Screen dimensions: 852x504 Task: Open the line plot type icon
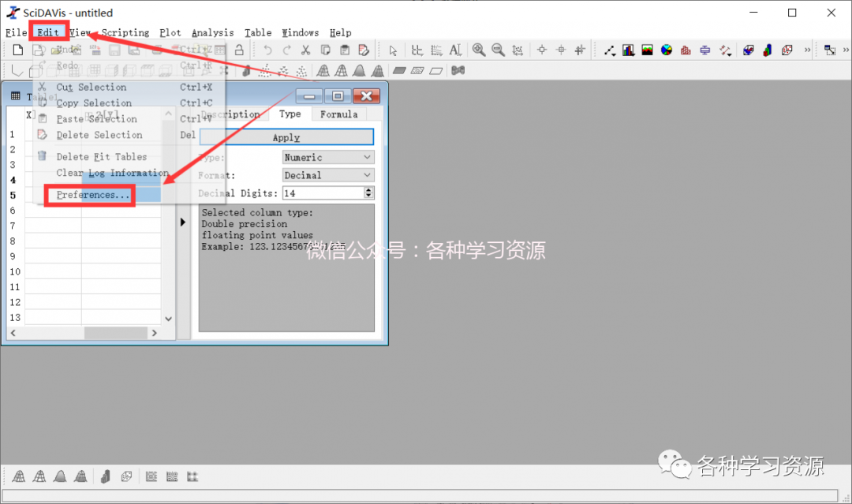coord(610,50)
